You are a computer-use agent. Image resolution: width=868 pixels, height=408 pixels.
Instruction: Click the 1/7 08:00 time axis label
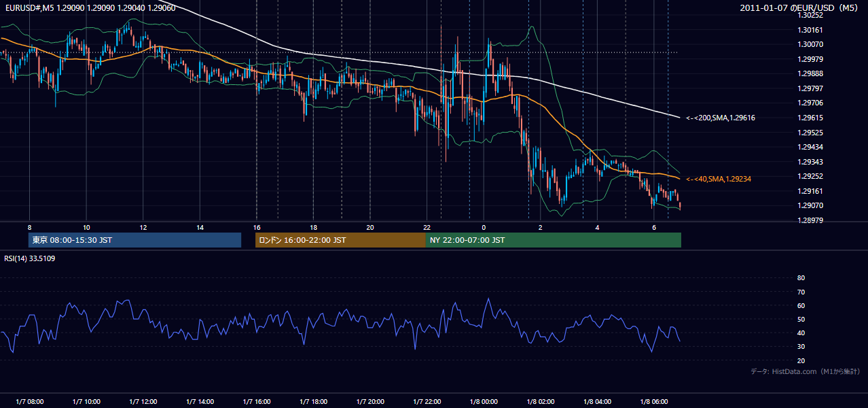coord(29,402)
